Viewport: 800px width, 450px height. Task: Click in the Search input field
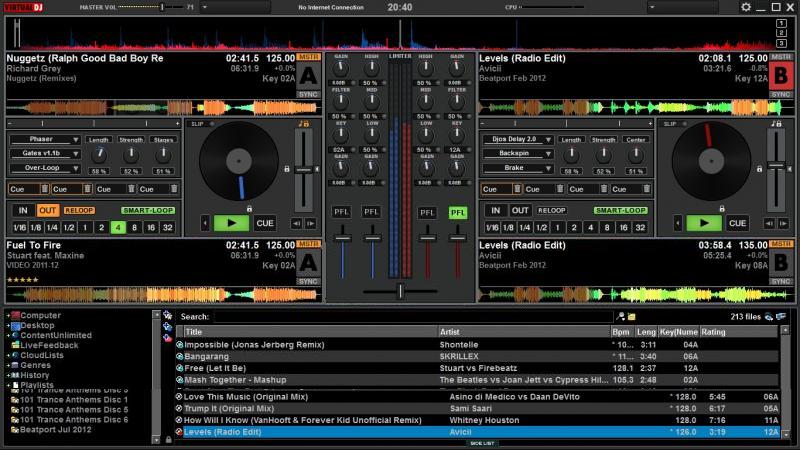[413, 317]
